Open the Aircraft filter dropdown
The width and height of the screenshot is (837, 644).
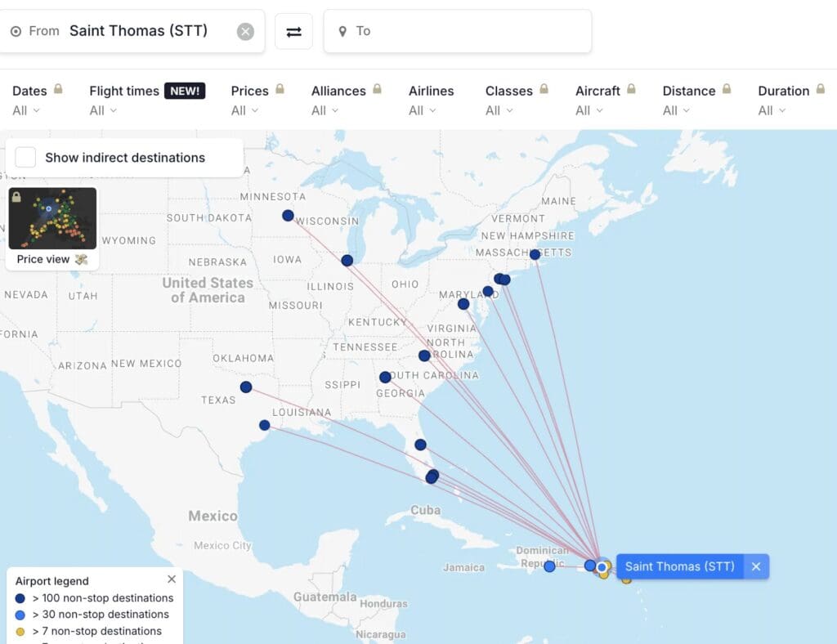[x=589, y=110]
